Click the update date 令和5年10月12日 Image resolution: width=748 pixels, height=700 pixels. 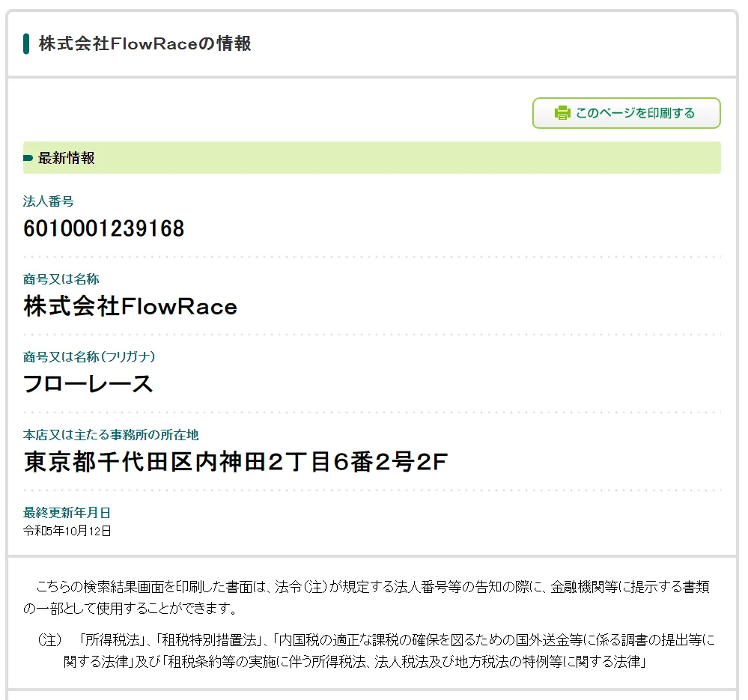coord(67,531)
